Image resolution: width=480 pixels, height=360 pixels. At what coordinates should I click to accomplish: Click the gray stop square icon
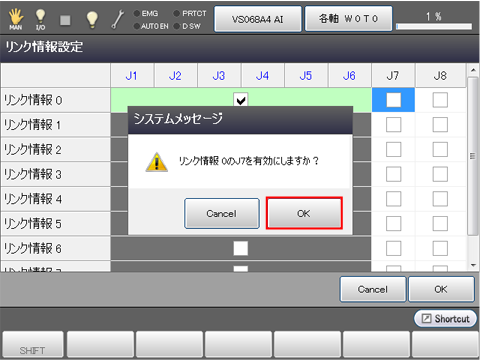65,20
